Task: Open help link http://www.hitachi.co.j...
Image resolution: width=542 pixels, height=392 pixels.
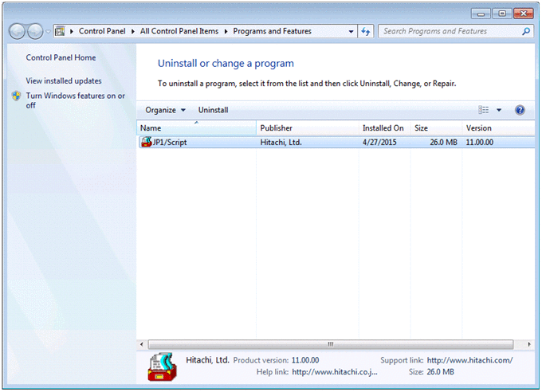Action: click(335, 372)
